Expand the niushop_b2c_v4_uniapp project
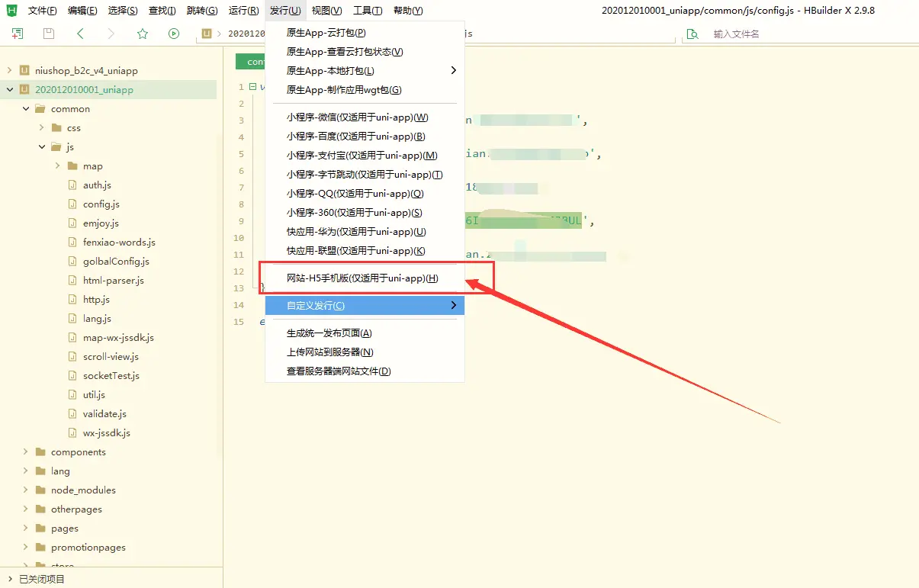919x588 pixels. [x=9, y=70]
